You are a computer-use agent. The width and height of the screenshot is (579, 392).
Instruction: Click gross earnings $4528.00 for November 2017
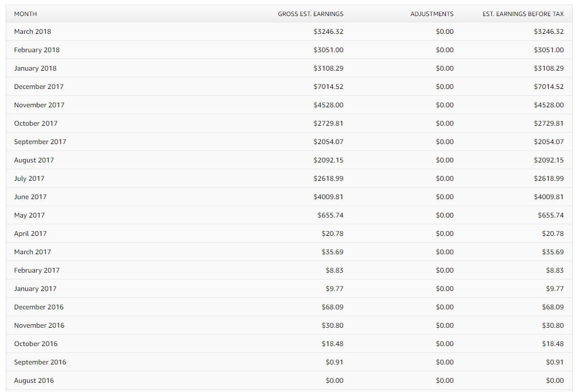[328, 105]
